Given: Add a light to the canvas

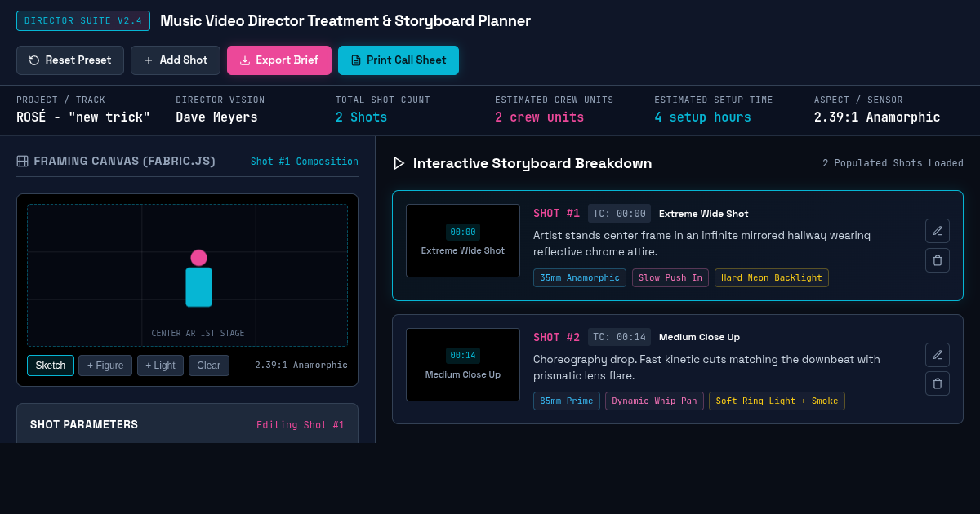Looking at the screenshot, I should coord(160,366).
